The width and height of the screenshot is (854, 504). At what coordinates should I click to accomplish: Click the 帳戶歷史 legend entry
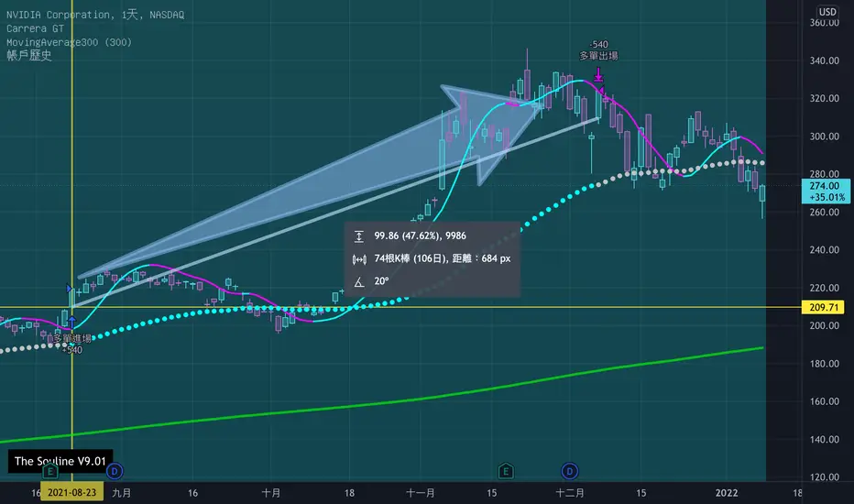point(29,55)
